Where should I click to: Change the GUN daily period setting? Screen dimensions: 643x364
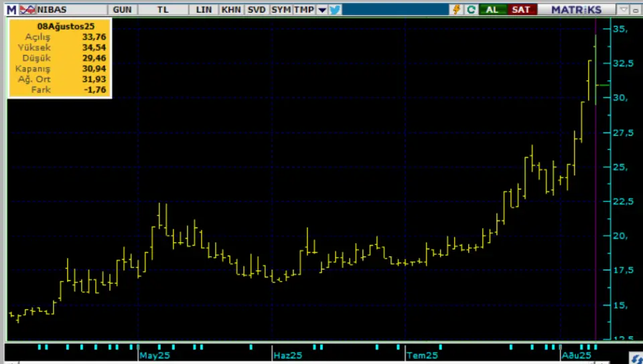122,9
